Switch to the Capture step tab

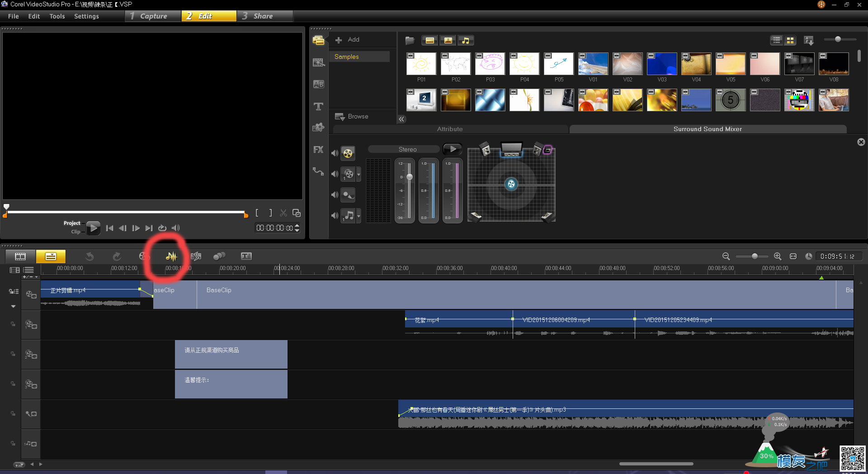point(153,16)
